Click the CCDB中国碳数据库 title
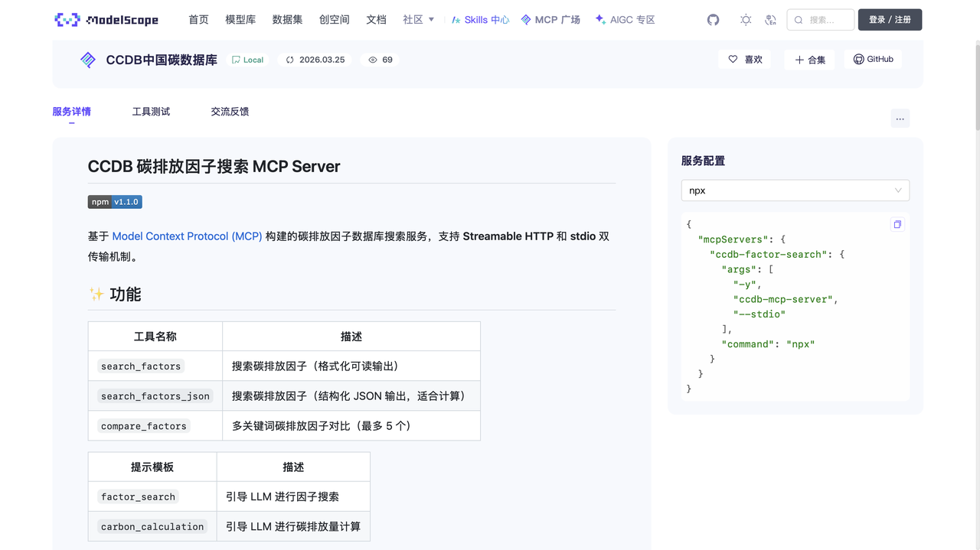Screen dimensions: 980x550 point(162,60)
